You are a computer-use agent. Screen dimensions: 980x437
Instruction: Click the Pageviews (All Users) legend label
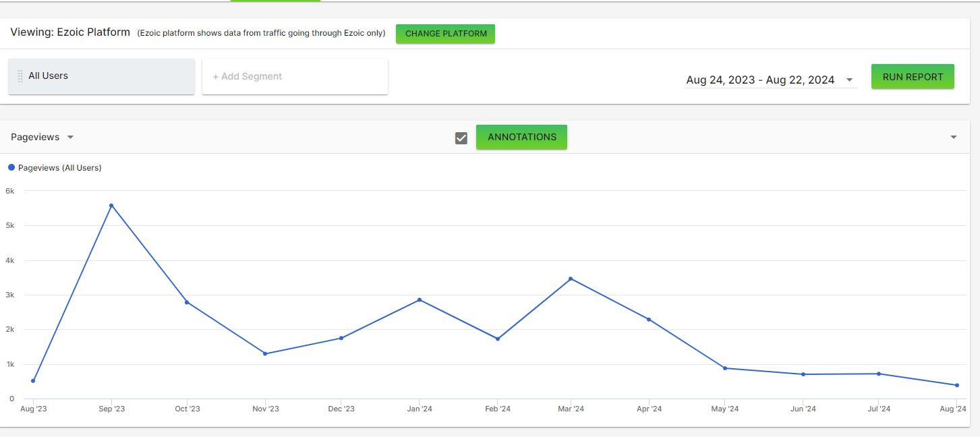point(60,168)
